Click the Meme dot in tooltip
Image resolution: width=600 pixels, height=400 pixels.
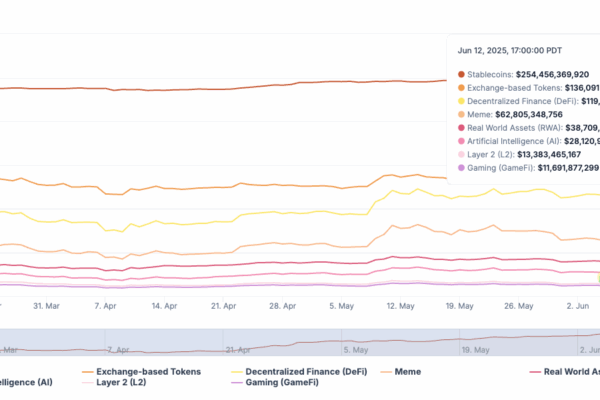[461, 114]
